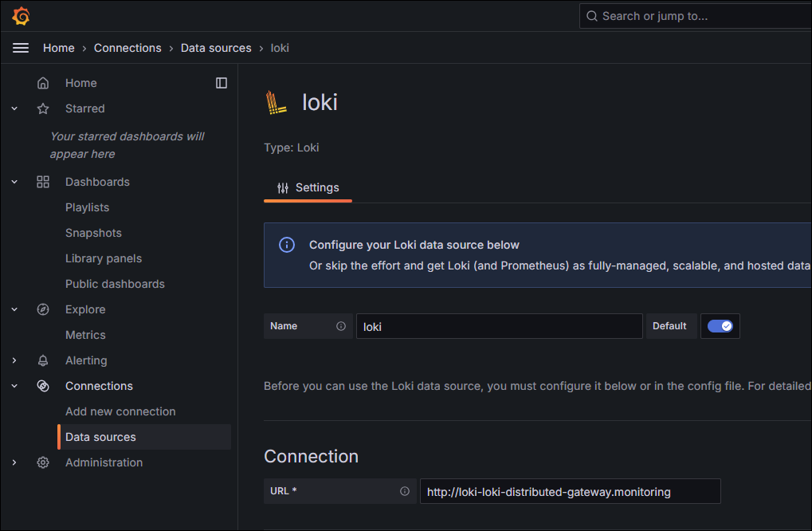The width and height of the screenshot is (812, 531).
Task: Click the Grafana logo icon
Action: (x=21, y=16)
